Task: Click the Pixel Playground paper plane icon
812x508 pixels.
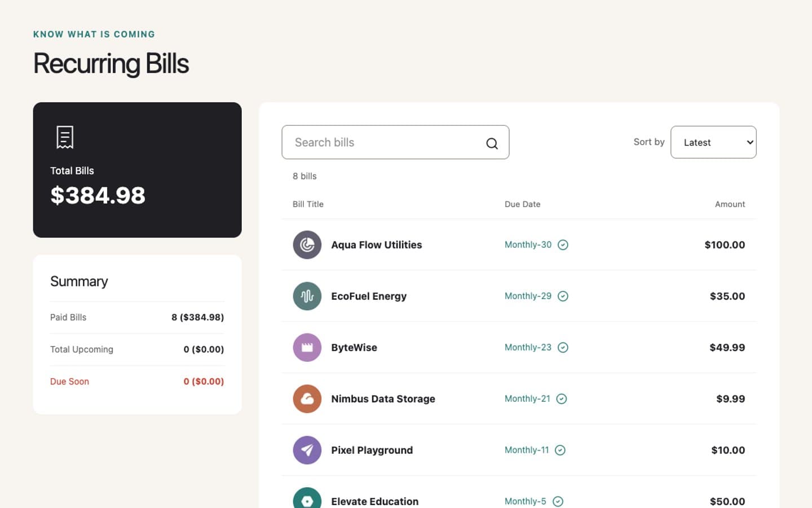Action: coord(307,450)
